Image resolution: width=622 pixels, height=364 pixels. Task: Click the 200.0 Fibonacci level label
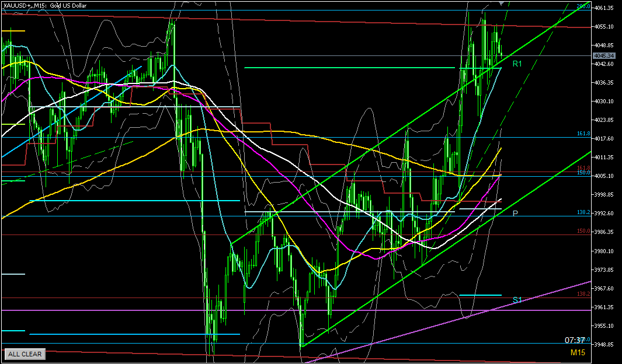click(x=583, y=6)
